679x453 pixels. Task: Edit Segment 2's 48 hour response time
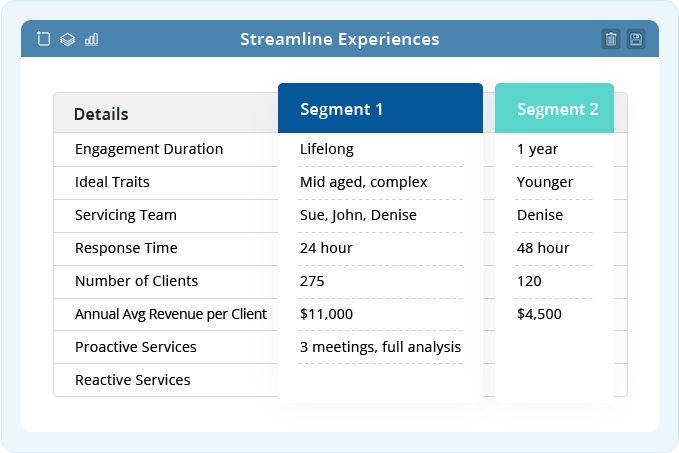coord(554,248)
